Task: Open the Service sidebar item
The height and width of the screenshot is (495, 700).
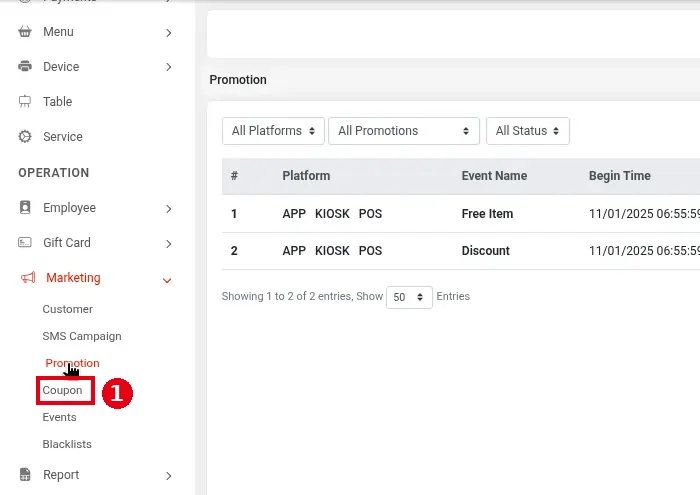Action: click(62, 137)
